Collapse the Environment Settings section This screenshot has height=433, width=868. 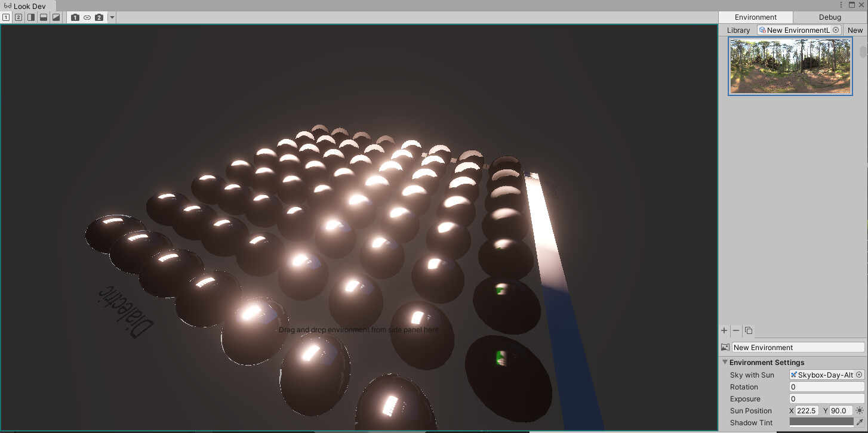click(725, 362)
